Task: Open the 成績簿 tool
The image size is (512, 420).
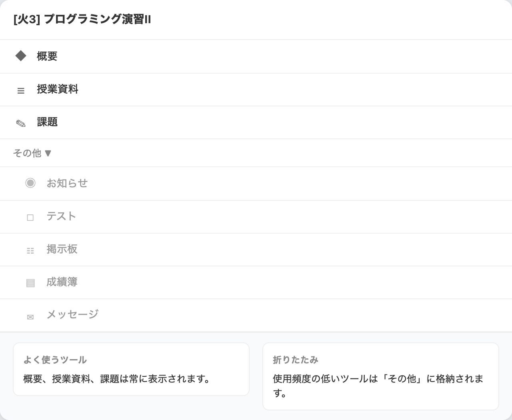Action: pyautogui.click(x=62, y=282)
